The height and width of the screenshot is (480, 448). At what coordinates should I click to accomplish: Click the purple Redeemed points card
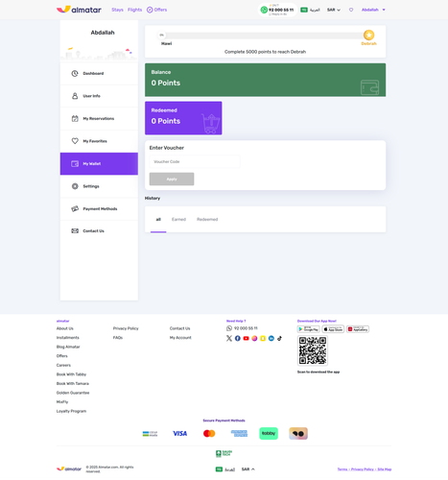coord(183,118)
